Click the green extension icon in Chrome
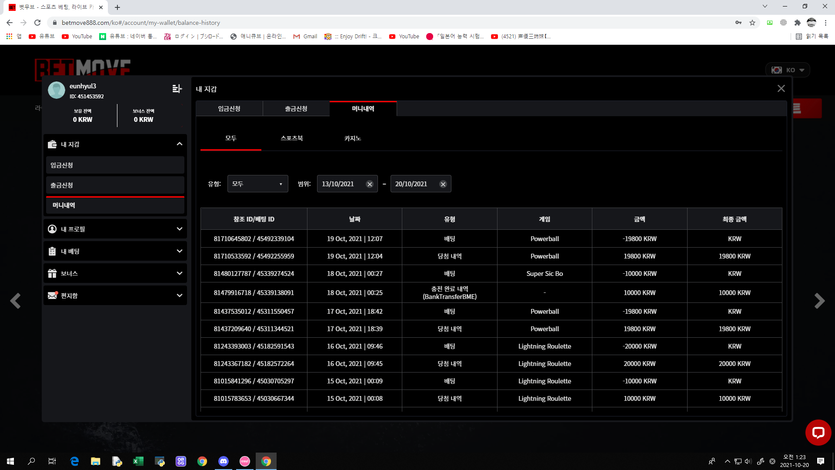The width and height of the screenshot is (835, 470). click(769, 22)
